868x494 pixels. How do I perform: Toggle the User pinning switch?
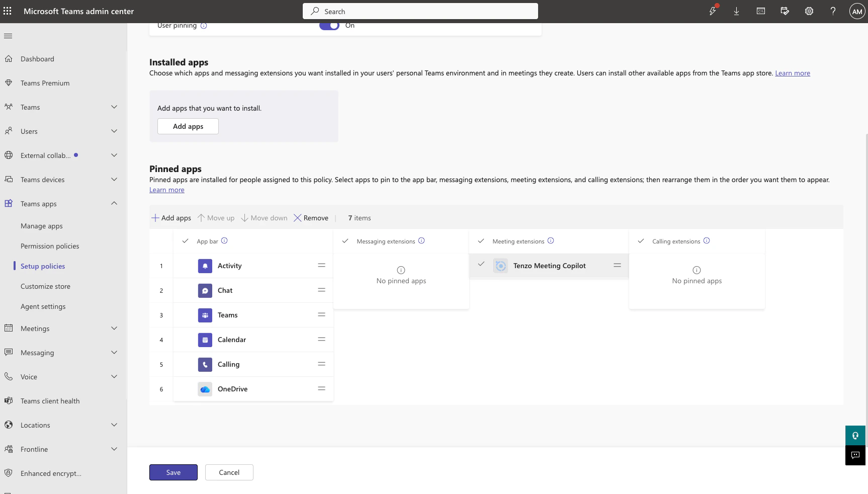329,26
